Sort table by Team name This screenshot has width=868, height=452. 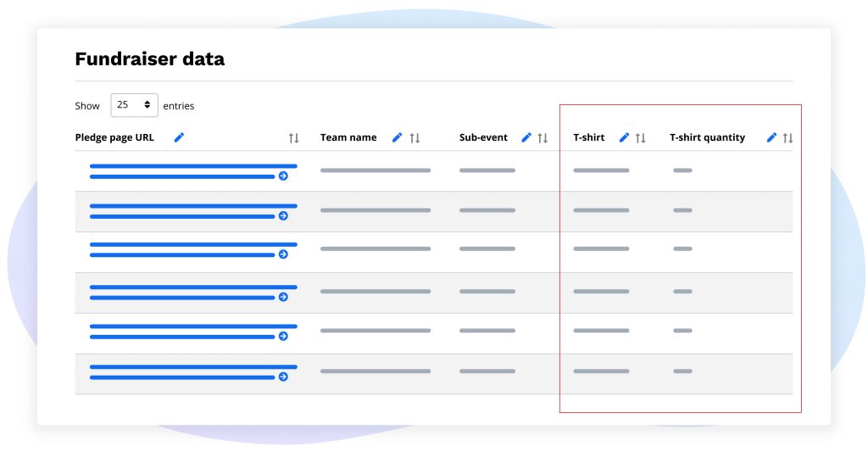click(415, 138)
